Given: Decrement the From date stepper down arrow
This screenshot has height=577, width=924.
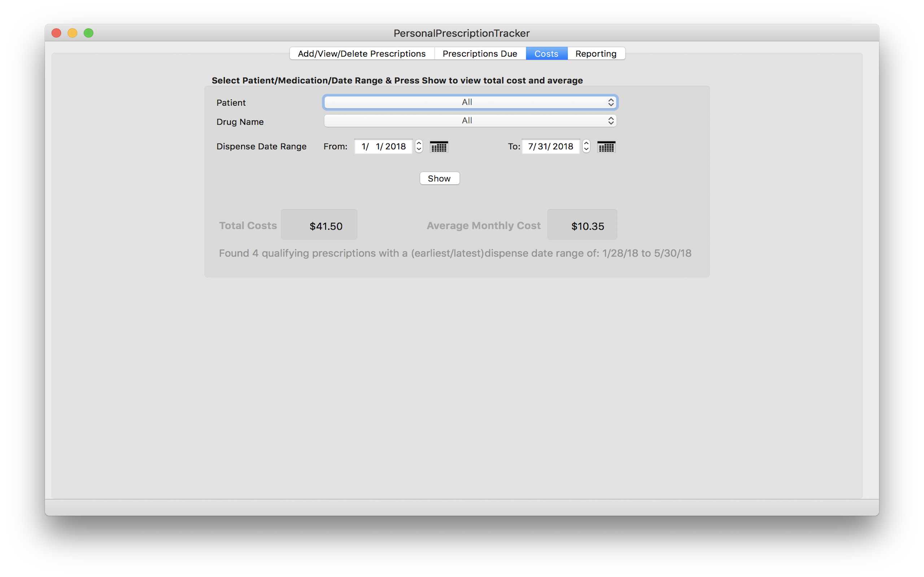Looking at the screenshot, I should tap(419, 150).
